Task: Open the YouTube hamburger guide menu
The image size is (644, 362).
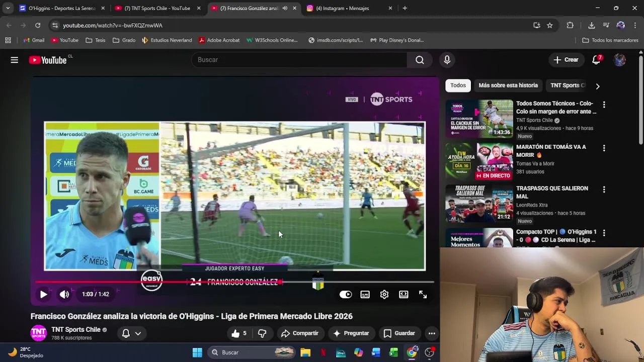Action: (x=15, y=60)
